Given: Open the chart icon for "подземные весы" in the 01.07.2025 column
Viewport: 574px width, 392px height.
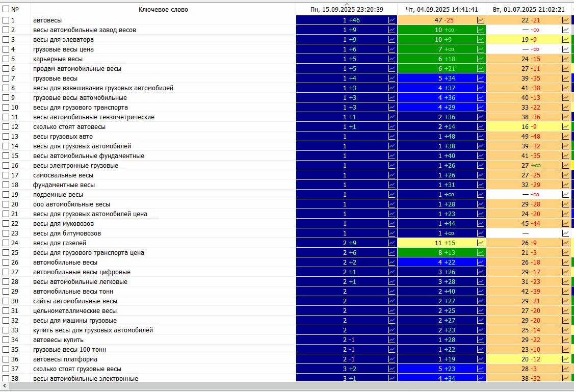Looking at the screenshot, I should click(x=565, y=195).
